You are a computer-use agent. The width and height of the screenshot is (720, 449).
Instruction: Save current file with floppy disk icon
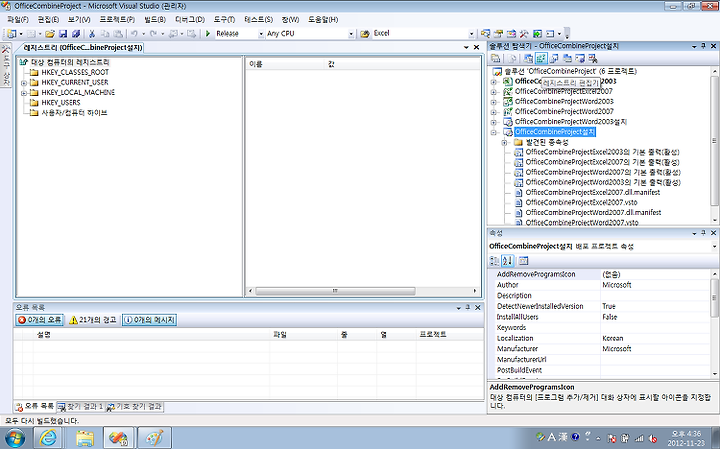tap(63, 34)
